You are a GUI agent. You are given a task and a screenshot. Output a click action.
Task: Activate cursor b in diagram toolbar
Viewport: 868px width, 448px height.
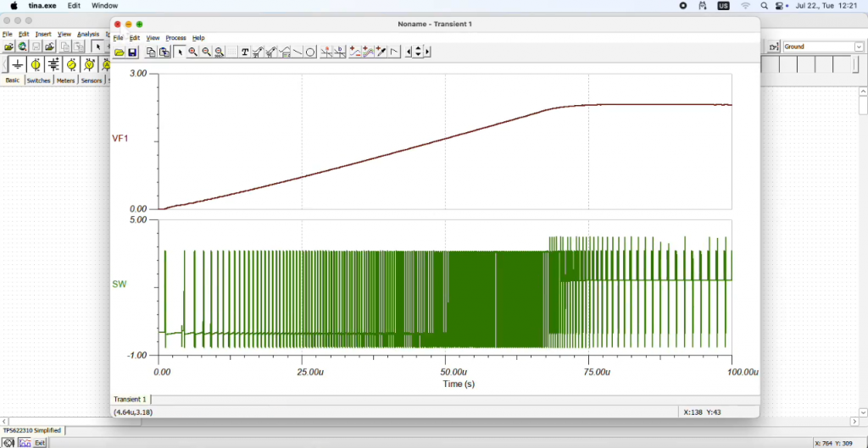[x=339, y=52]
